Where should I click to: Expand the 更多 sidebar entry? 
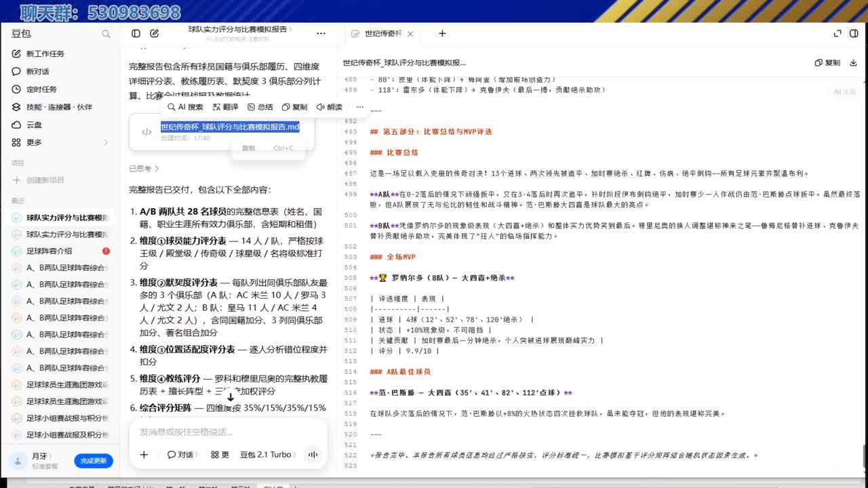tap(61, 142)
